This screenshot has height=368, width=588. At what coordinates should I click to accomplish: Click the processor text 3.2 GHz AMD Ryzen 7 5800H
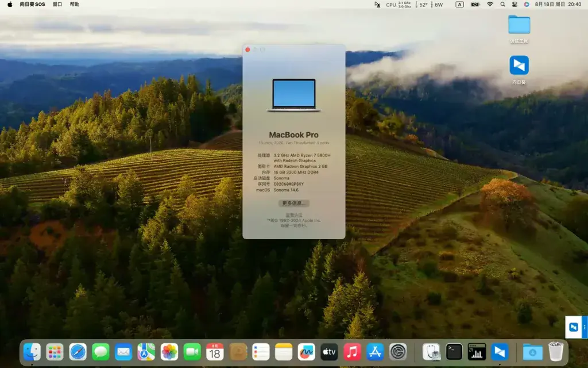point(302,155)
